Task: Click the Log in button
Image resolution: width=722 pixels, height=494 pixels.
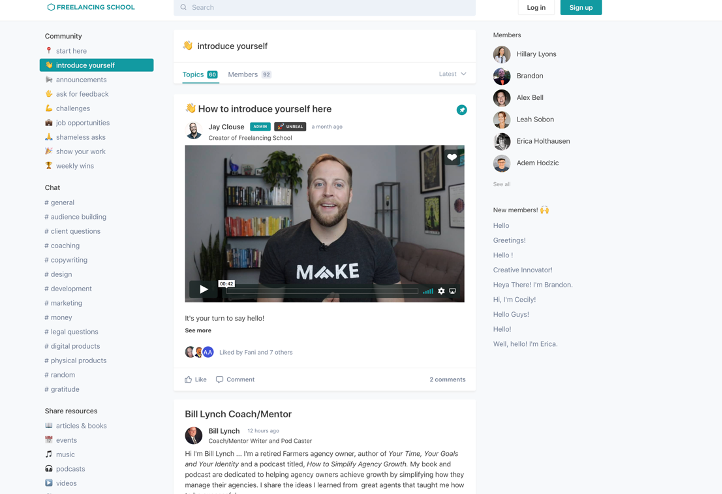Action: 536,7
